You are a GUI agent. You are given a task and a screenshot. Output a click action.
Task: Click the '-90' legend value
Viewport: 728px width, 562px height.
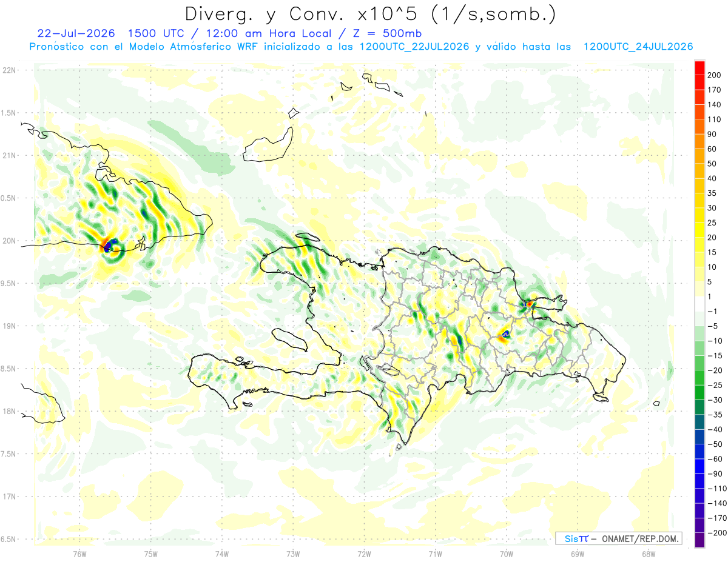[x=716, y=474]
